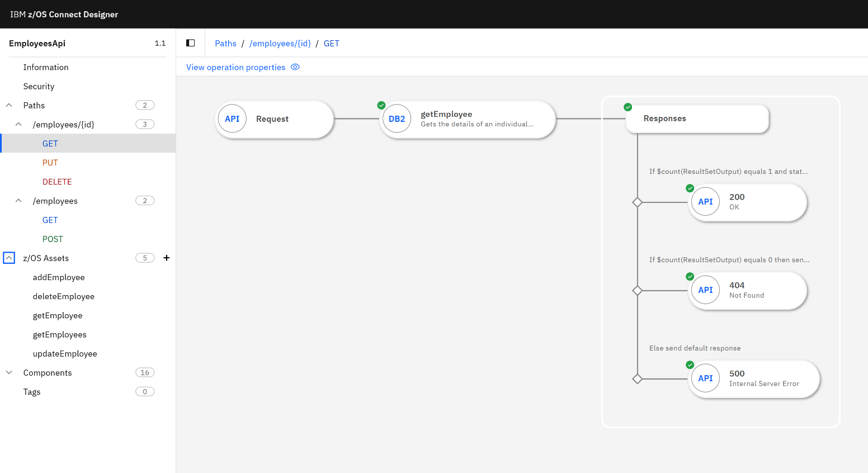Toggle the side navigation panel icon

190,43
